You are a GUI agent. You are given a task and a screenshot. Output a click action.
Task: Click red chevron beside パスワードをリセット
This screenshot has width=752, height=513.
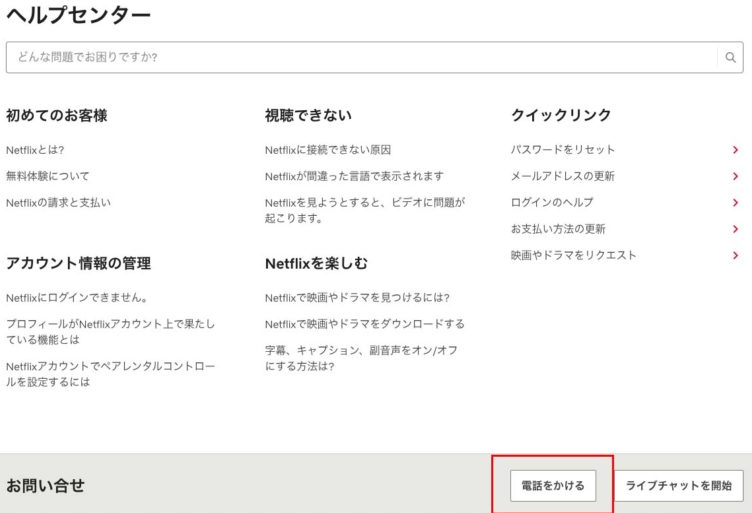point(735,150)
